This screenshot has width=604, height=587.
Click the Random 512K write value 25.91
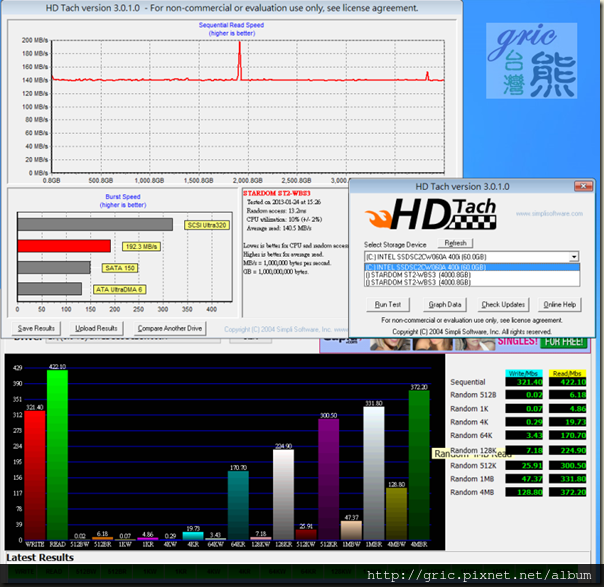tap(524, 465)
